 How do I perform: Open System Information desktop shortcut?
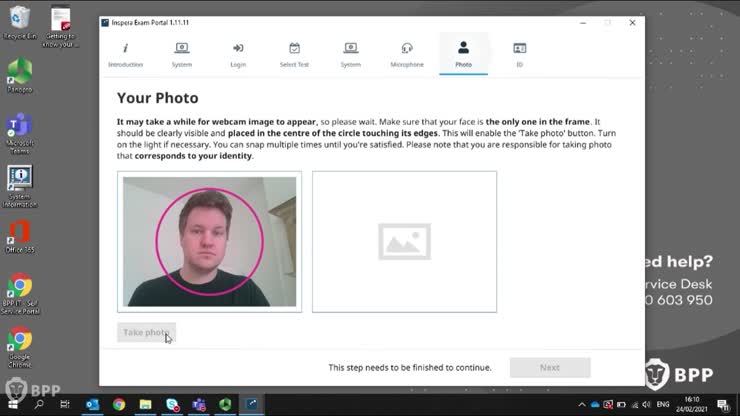(19, 183)
